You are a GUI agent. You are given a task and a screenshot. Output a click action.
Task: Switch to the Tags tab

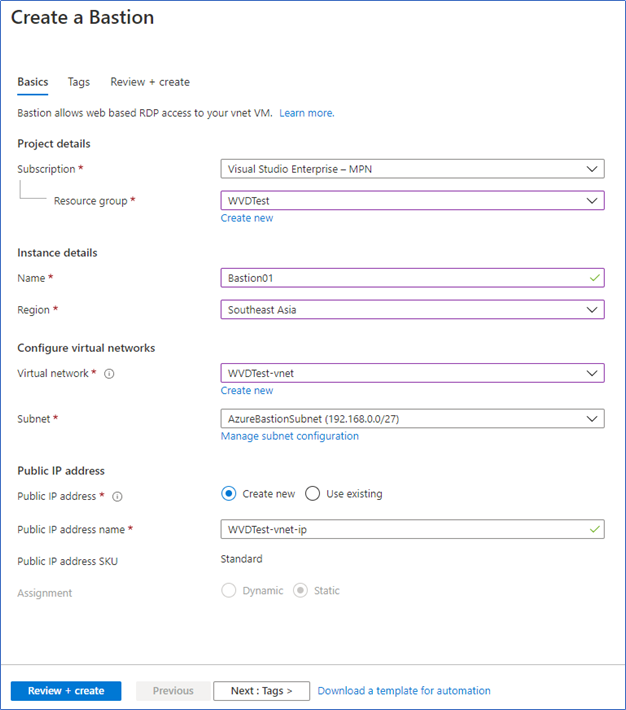click(x=79, y=82)
